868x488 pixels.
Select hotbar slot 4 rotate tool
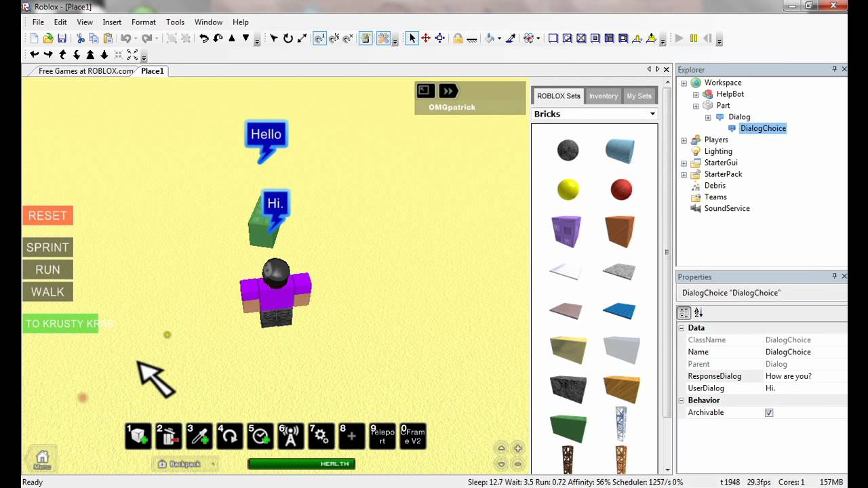coord(230,436)
